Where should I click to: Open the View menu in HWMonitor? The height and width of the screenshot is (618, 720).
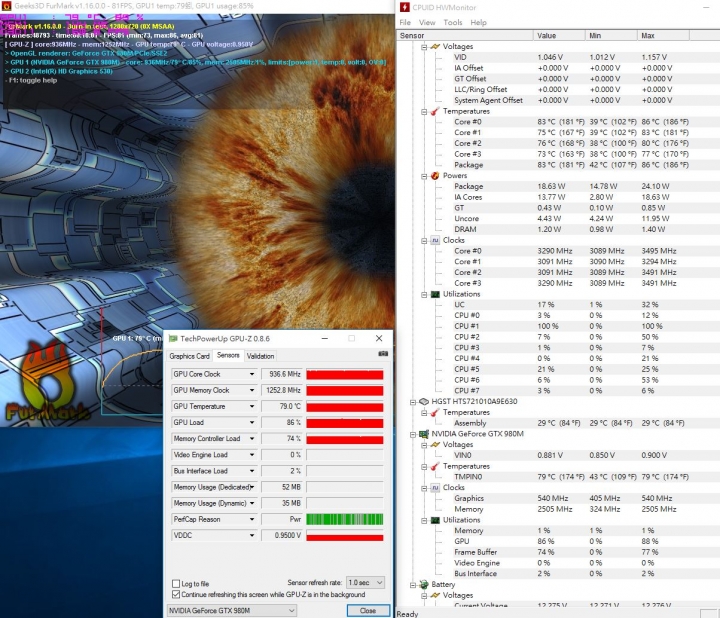pos(427,22)
